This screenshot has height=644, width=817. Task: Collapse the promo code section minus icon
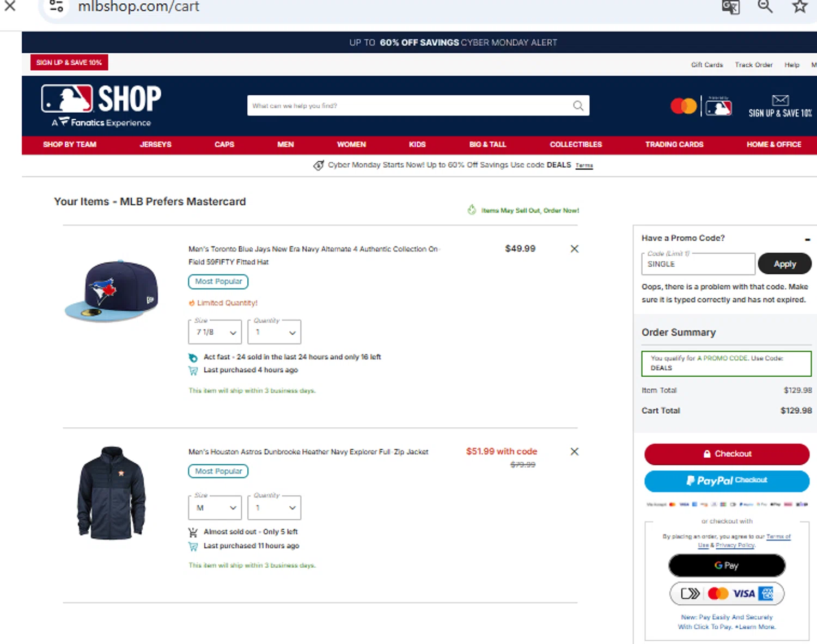pos(807,240)
